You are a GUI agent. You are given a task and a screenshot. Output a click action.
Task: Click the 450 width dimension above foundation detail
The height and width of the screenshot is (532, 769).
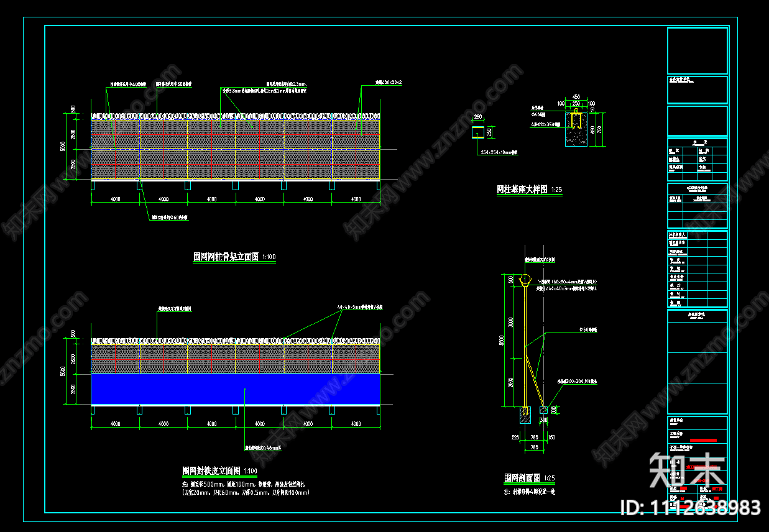[576, 97]
